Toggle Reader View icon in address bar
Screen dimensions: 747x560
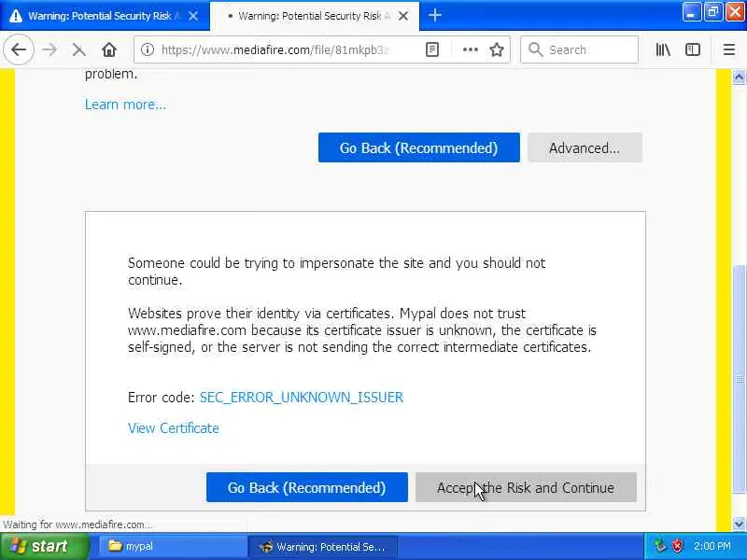432,49
